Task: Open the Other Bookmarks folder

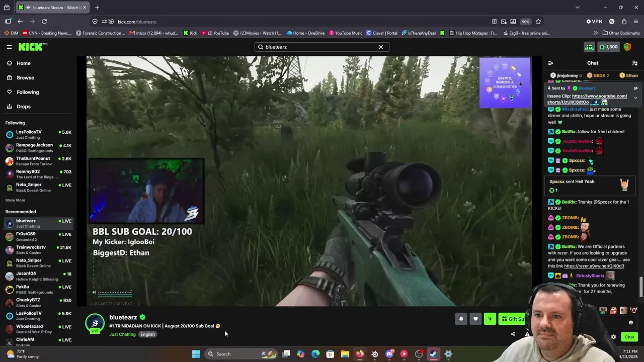Action: coord(621,33)
